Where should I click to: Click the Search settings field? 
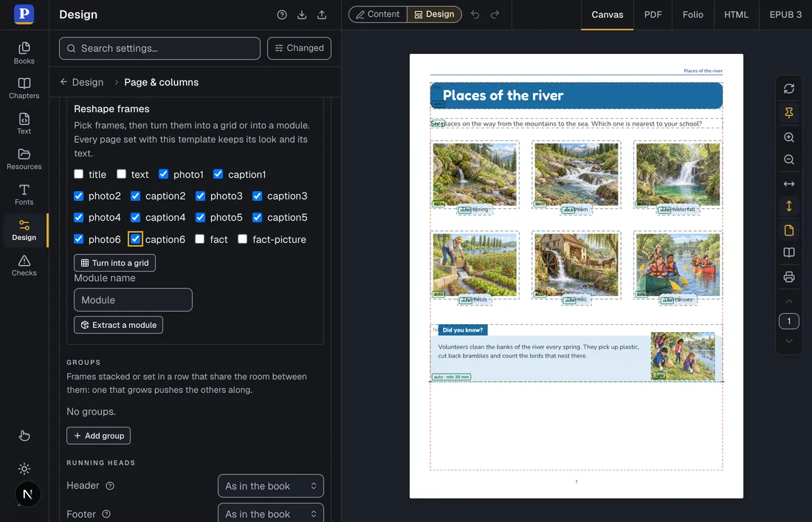[x=159, y=48]
